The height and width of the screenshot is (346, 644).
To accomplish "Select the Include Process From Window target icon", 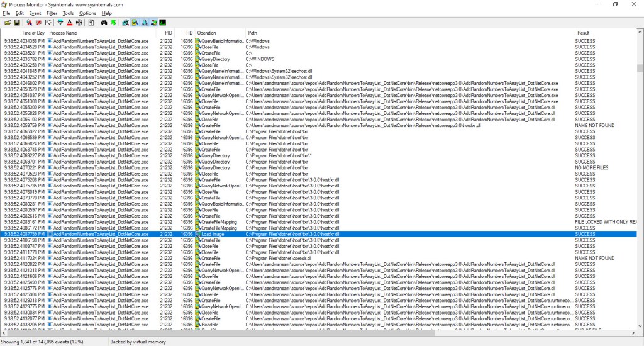I will click(78, 23).
